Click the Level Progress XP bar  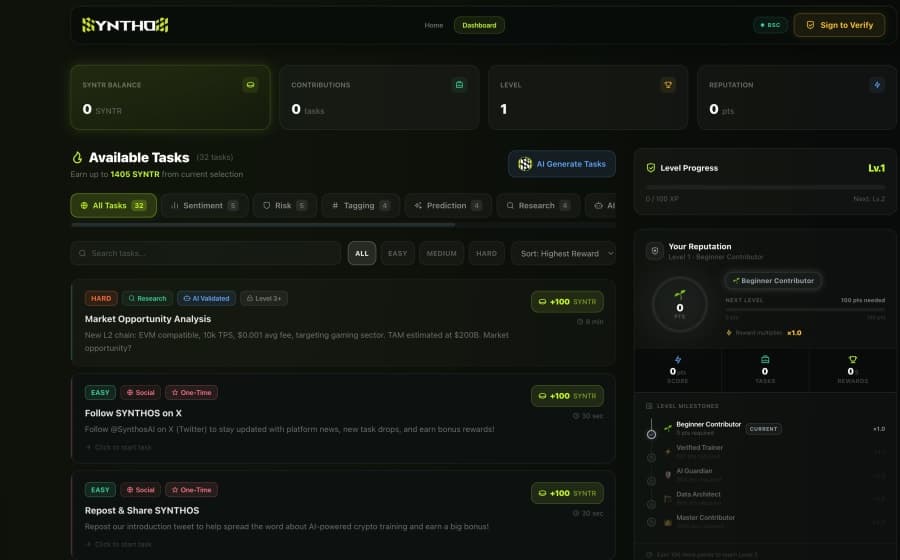[x=765, y=188]
